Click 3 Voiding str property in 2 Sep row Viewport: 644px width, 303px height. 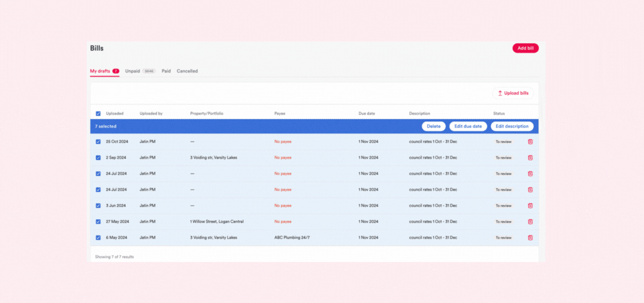pos(214,158)
